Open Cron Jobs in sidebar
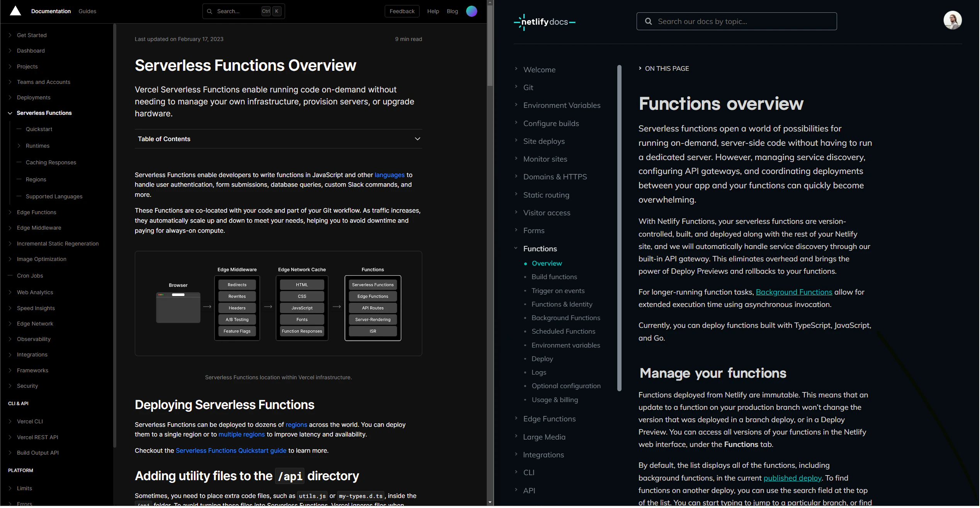This screenshot has width=980, height=508. coord(30,276)
